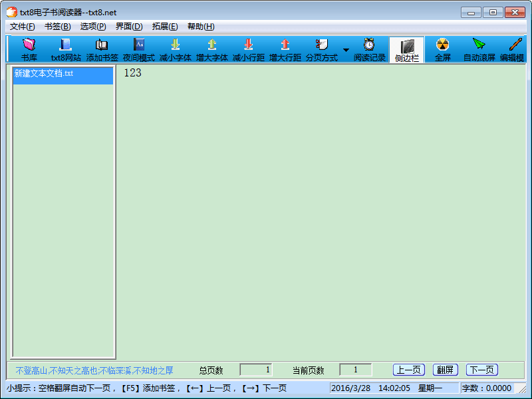The height and width of the screenshot is (399, 532).
Task: Open the 分页方式 paging mode button
Action: [x=322, y=49]
